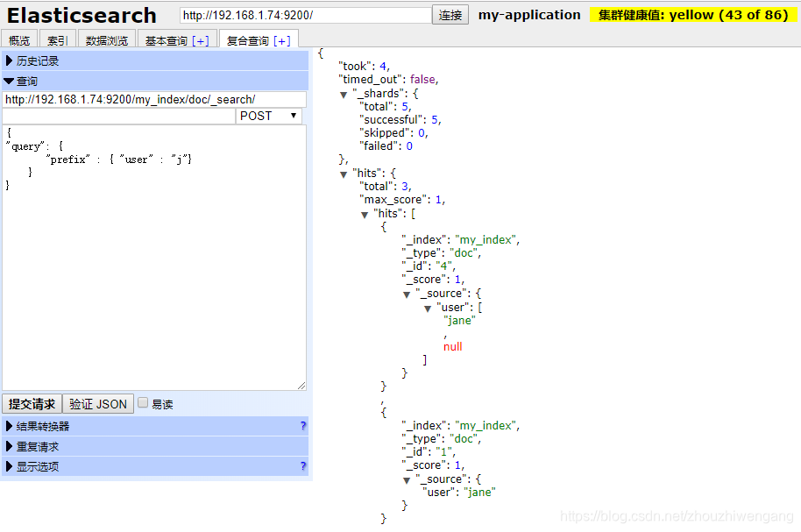Viewport: 801px width, 532px height.
Task: Click the 连接 connect button
Action: click(x=450, y=15)
